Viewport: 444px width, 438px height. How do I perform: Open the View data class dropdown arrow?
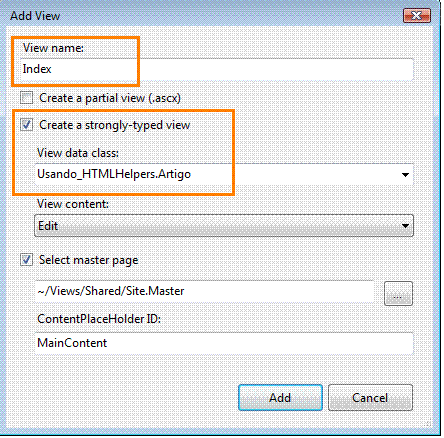[x=405, y=174]
